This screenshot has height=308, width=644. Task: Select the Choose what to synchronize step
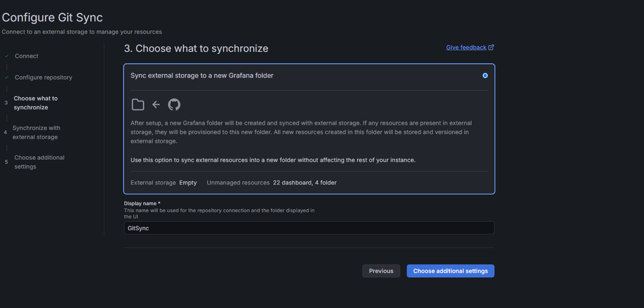coord(35,103)
